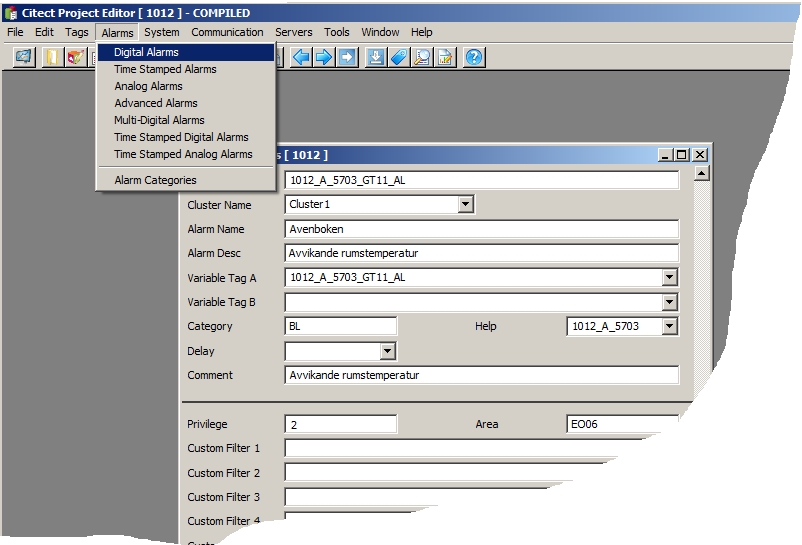Open the Servers menu

(294, 32)
